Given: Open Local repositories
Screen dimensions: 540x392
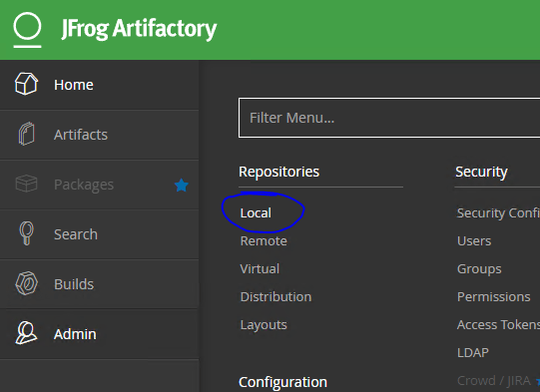Looking at the screenshot, I should (x=256, y=212).
